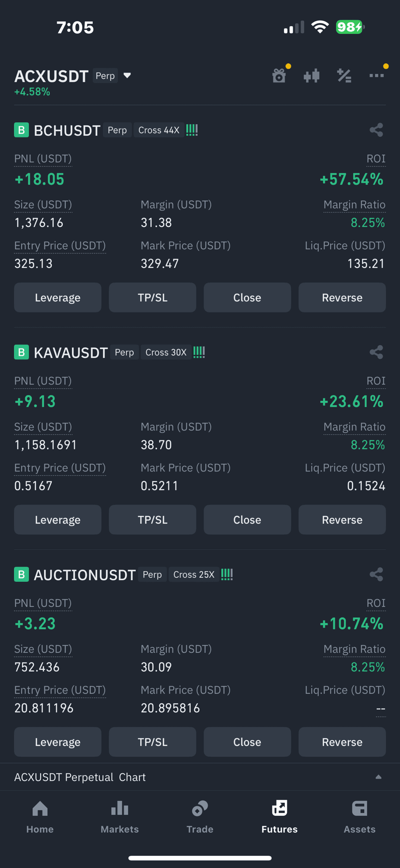
Task: Set TP/SL for AUCTIONUSDT
Action: (x=153, y=742)
